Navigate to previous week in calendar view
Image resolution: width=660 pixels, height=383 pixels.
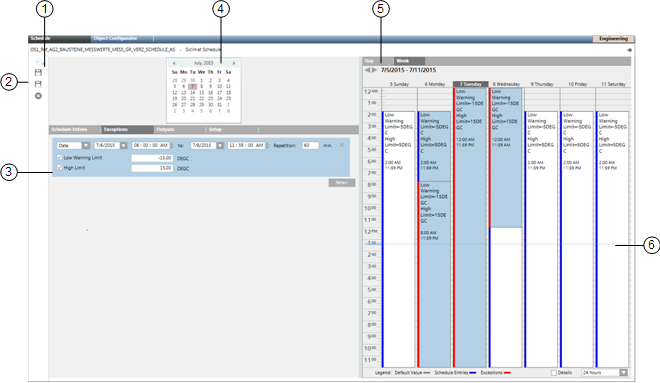(367, 70)
